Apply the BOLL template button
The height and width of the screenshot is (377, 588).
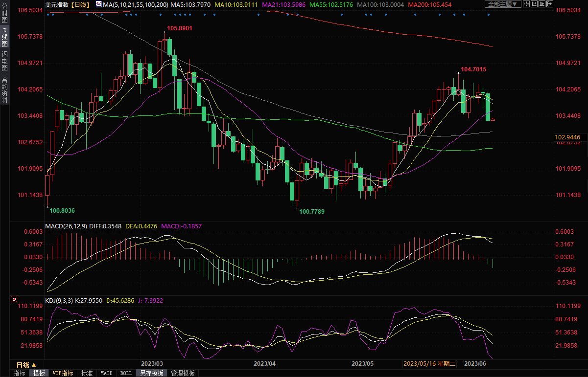tap(126, 373)
